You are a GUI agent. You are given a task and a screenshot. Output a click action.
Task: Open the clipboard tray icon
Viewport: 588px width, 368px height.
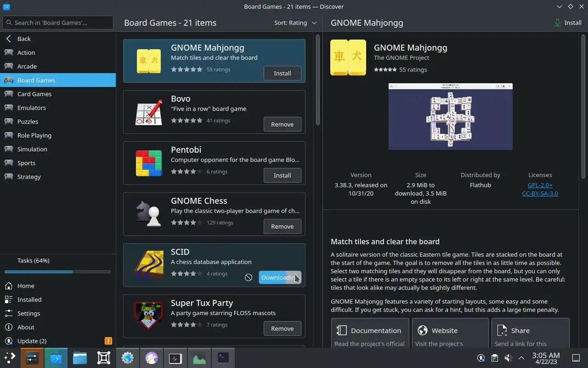pyautogui.click(x=494, y=358)
